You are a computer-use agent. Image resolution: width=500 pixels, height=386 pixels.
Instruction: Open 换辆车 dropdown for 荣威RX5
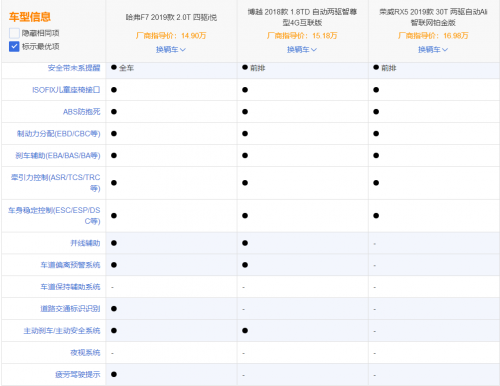pos(433,50)
